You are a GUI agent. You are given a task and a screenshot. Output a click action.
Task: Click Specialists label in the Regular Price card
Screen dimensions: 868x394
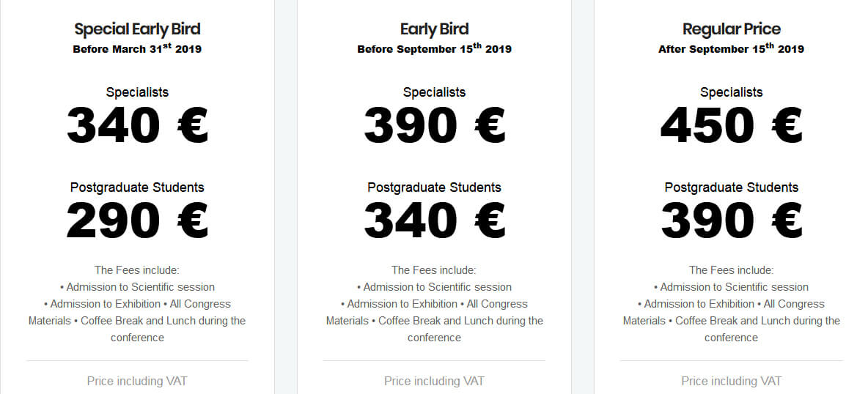[731, 92]
